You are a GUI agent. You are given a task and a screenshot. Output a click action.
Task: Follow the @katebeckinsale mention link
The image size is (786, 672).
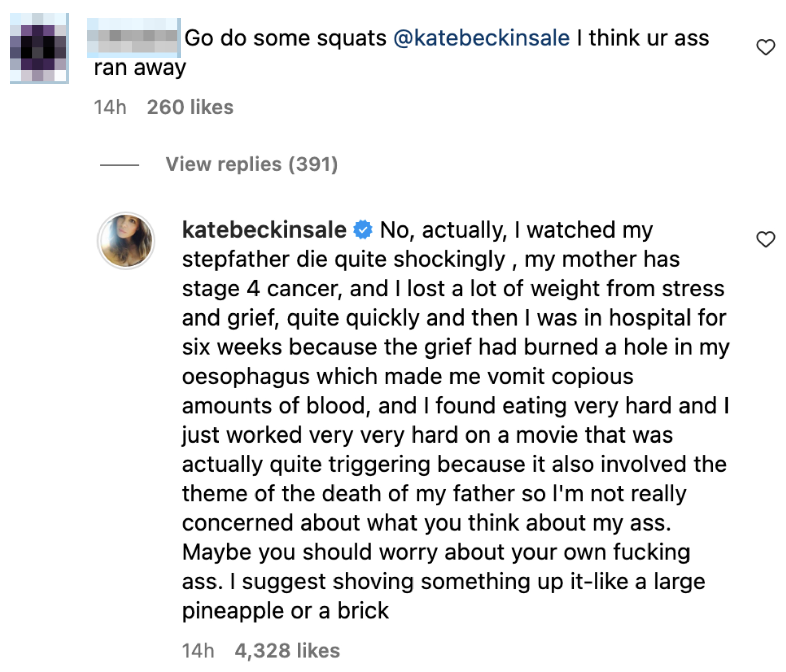click(x=481, y=38)
